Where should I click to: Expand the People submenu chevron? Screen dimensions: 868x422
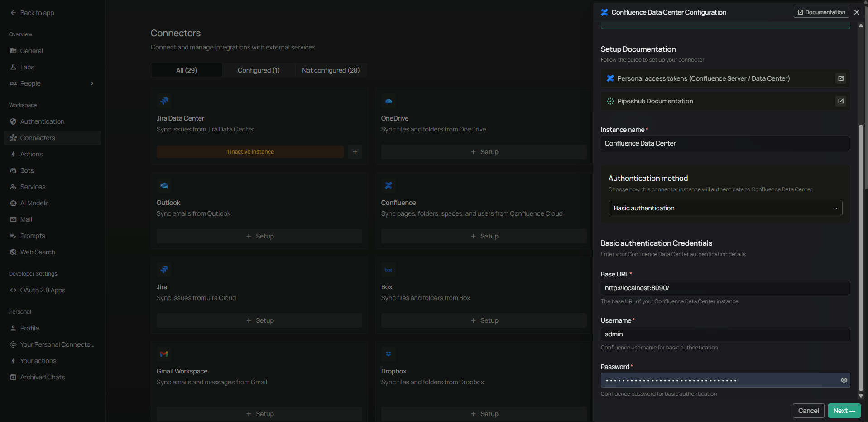(x=92, y=83)
